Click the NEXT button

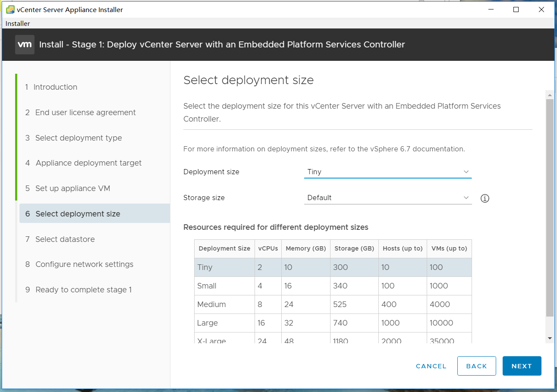point(522,366)
